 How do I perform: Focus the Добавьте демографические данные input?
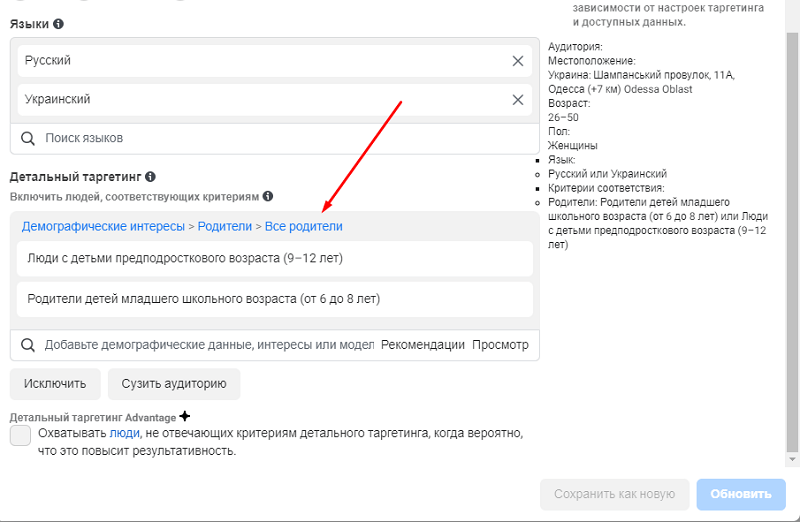click(209, 345)
